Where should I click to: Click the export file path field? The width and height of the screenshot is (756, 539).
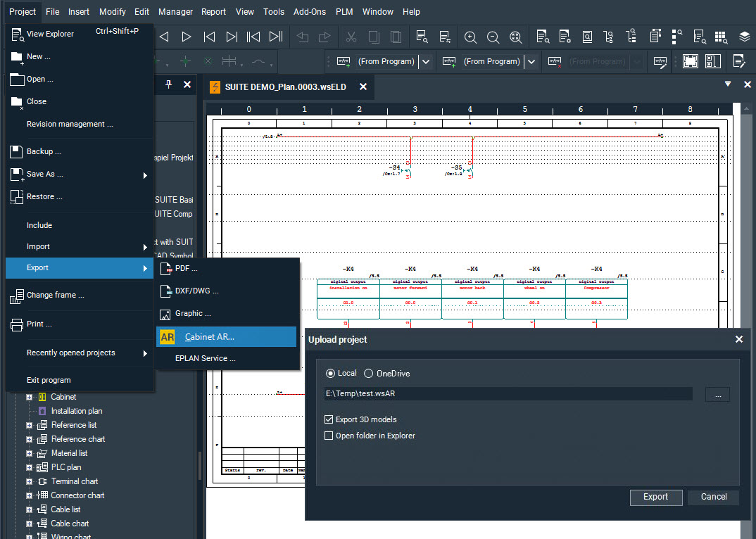point(508,393)
